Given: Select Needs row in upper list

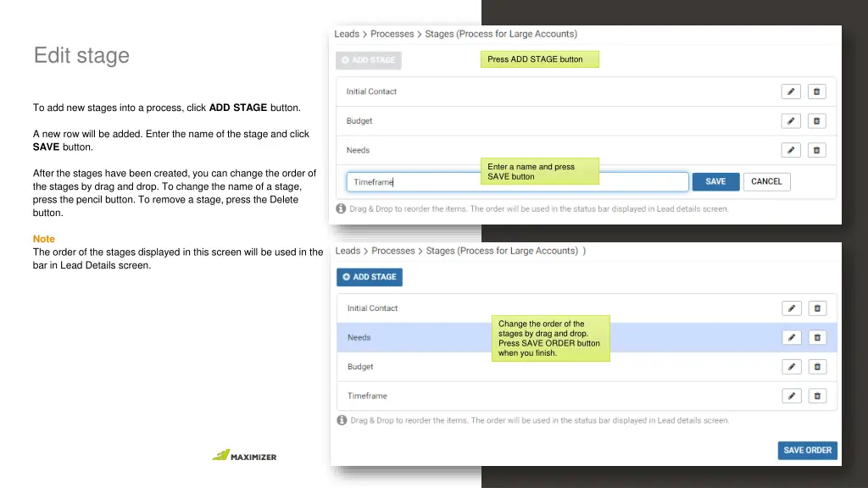Looking at the screenshot, I should [x=586, y=150].
